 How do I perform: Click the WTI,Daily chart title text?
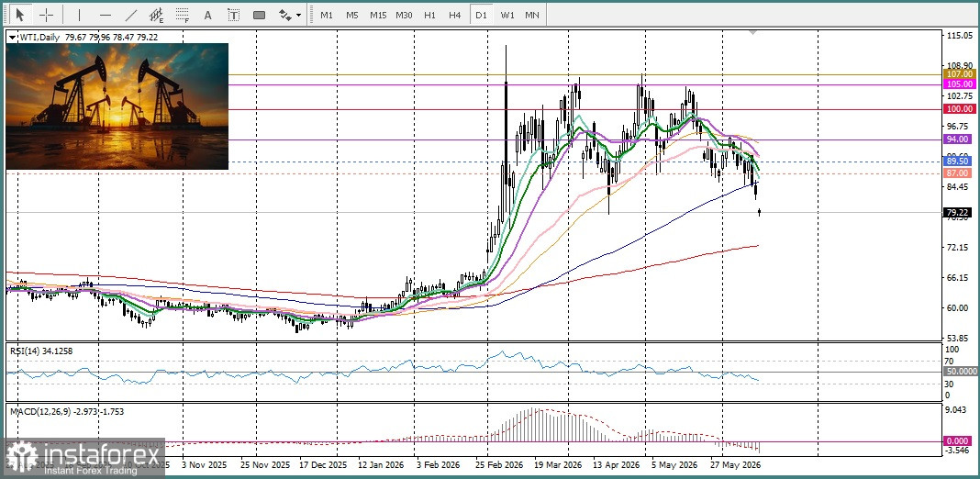tap(39, 38)
